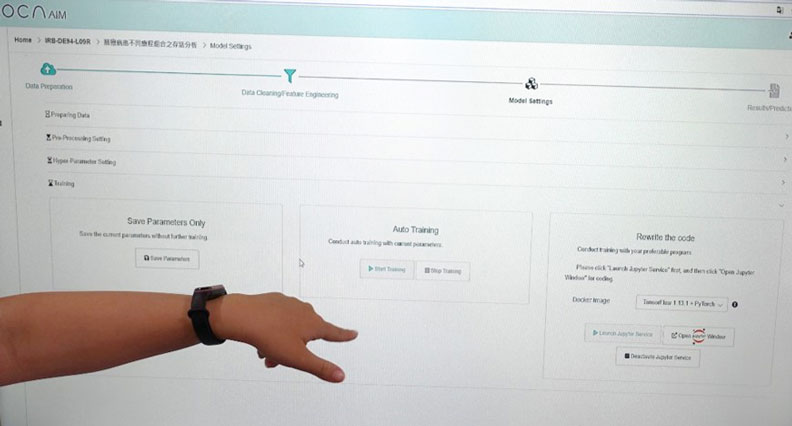Click the hourglass icon beside Hyper Parameter Setting
Viewport: 792px width, 426px height.
coord(50,160)
